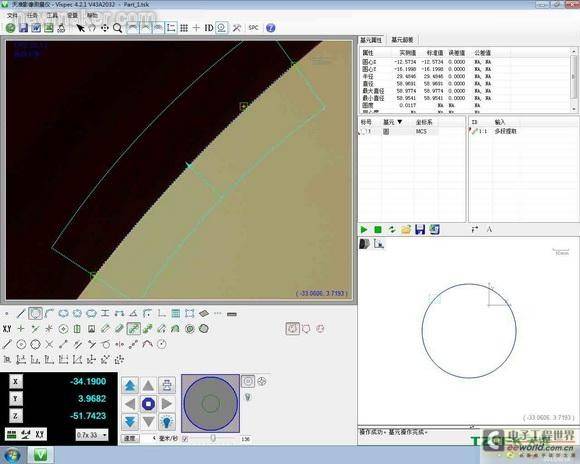Select the circle measurement tool icon
Image resolution: width=580 pixels, height=464 pixels.
36,313
